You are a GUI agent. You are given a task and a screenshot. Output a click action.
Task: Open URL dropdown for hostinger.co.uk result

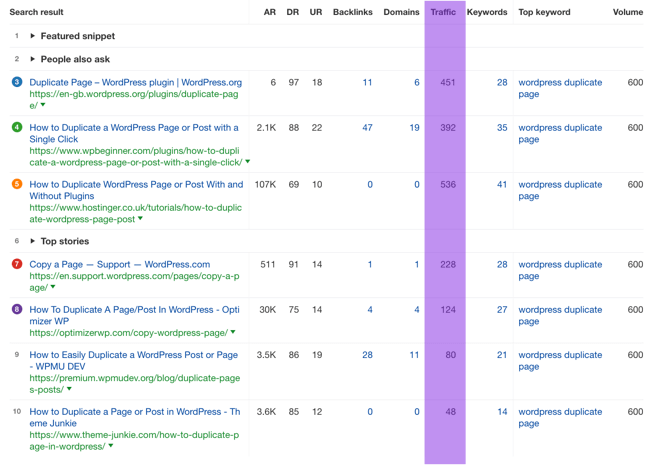pyautogui.click(x=141, y=219)
